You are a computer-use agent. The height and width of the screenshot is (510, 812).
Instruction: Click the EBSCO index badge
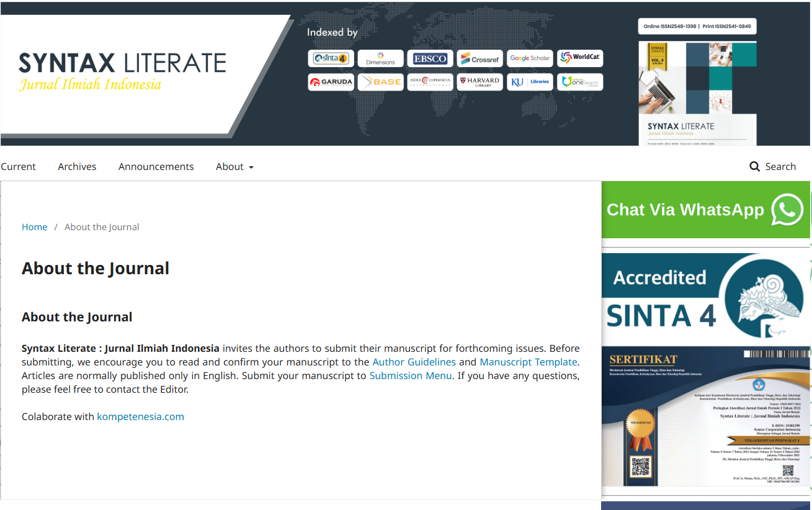430,58
